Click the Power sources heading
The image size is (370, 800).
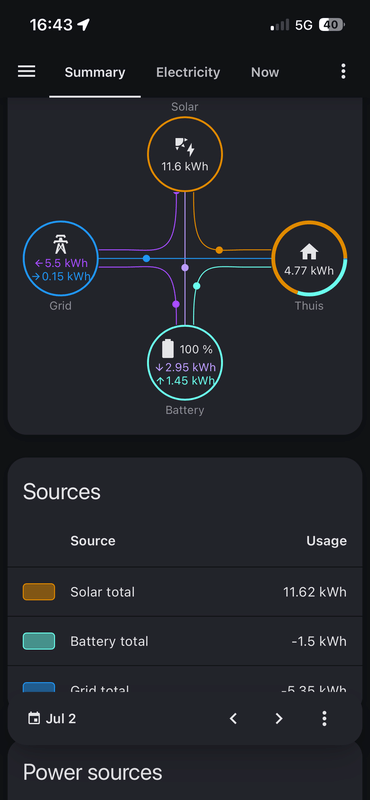[92, 773]
